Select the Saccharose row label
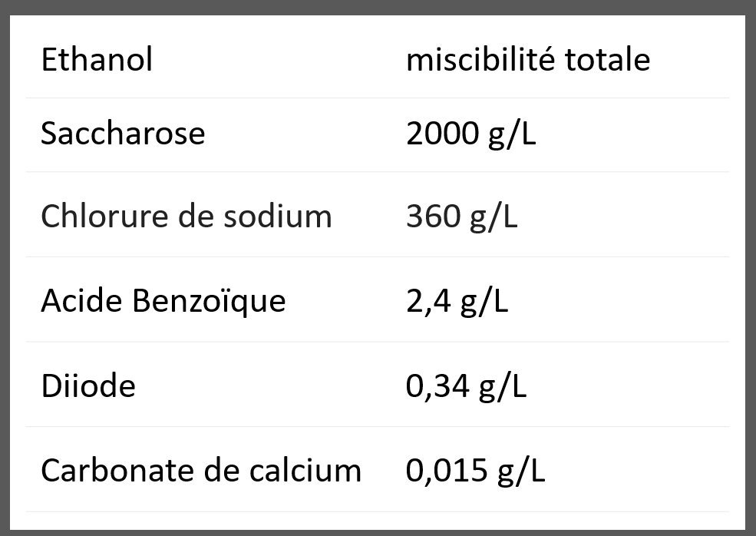Viewport: 756px width, 536px height. (123, 133)
